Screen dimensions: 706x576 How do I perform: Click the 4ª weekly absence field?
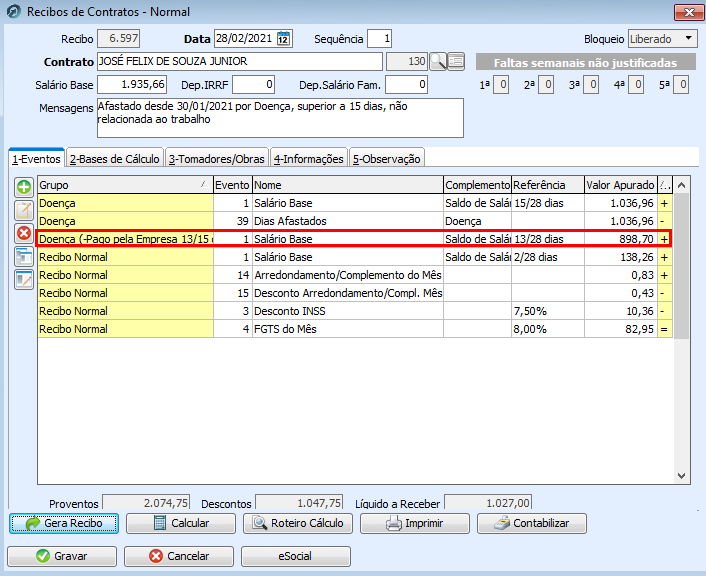(x=636, y=85)
